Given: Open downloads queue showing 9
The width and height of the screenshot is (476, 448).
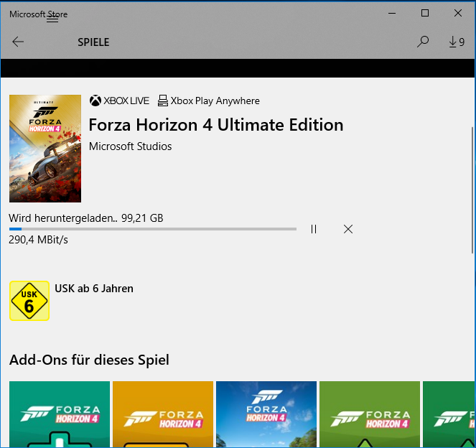Looking at the screenshot, I should pos(457,42).
